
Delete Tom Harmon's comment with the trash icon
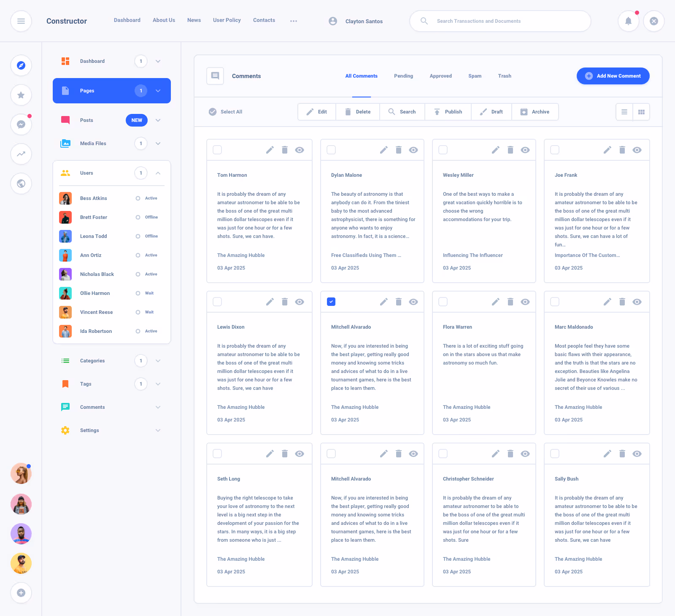click(285, 150)
